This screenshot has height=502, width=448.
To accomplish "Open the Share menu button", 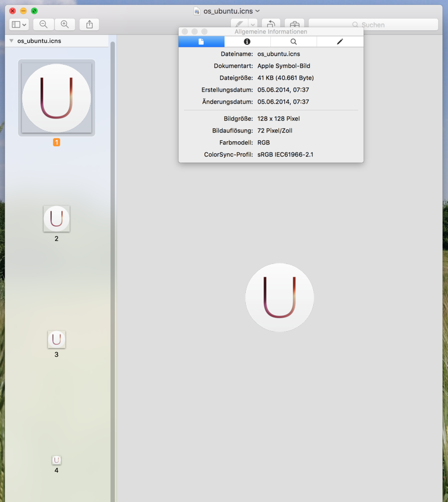I will point(89,24).
